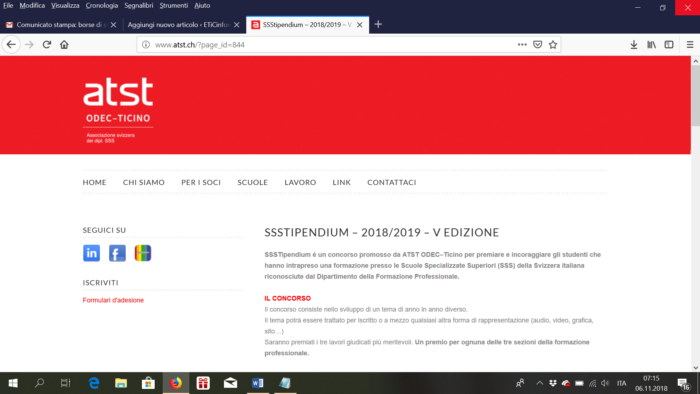The height and width of the screenshot is (394, 700).
Task: Click the forward navigation arrow
Action: 29,45
